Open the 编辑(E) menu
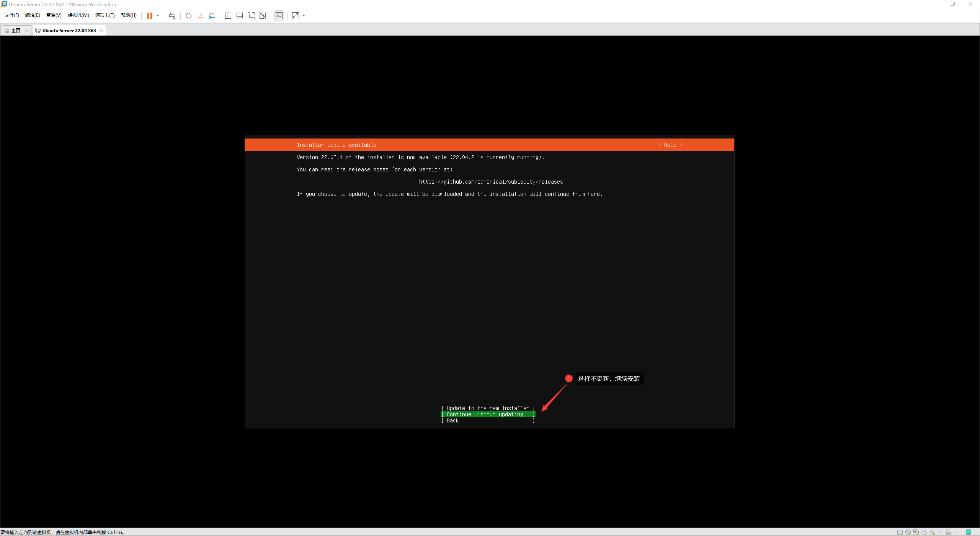This screenshot has width=980, height=536. pyautogui.click(x=33, y=15)
